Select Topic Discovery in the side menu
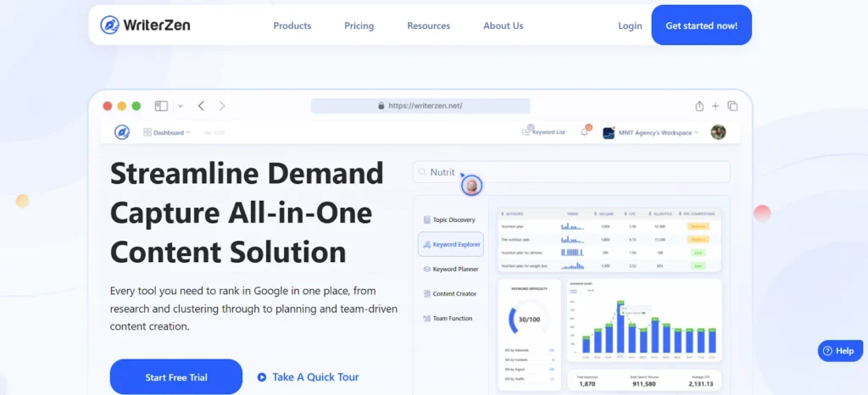This screenshot has height=395, width=868. [449, 220]
